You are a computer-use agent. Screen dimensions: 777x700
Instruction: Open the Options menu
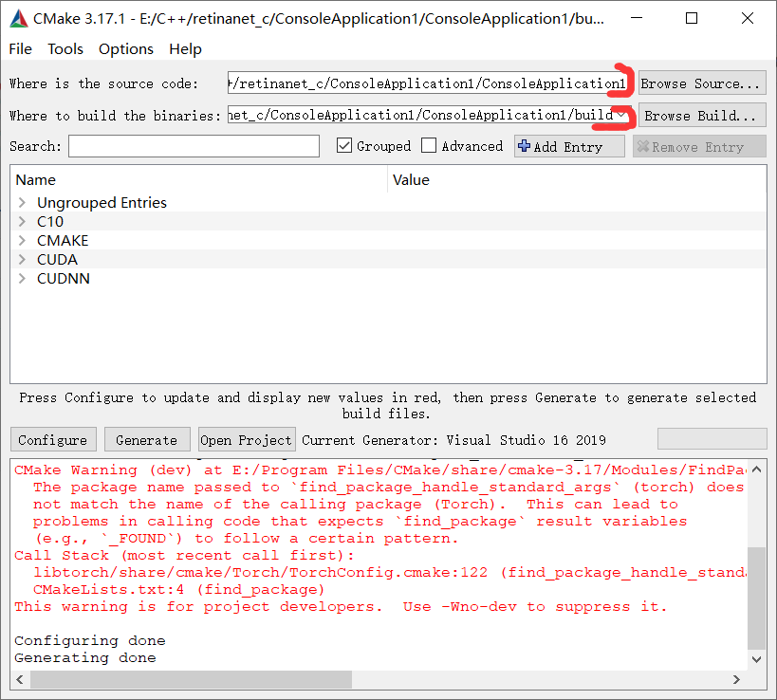(x=125, y=48)
